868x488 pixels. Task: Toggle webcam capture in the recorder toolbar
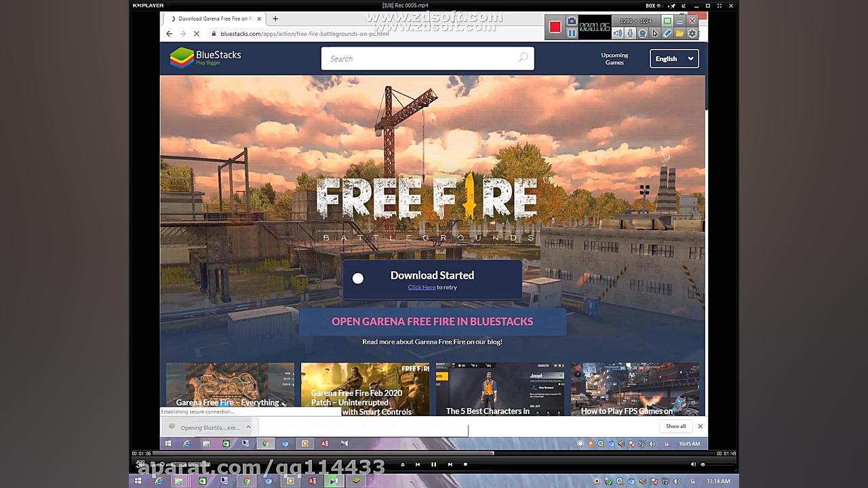coord(642,33)
